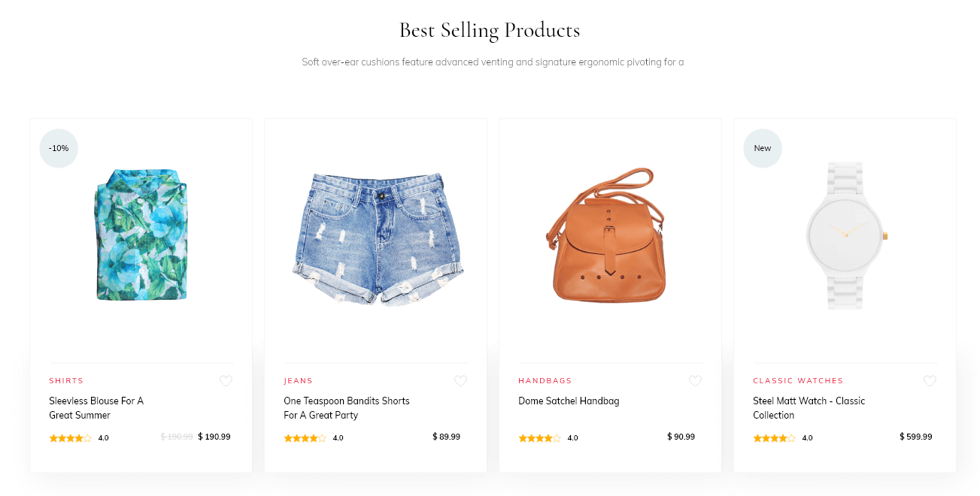Open the HANDBAGS category link
This screenshot has width=980, height=496.
tap(545, 380)
